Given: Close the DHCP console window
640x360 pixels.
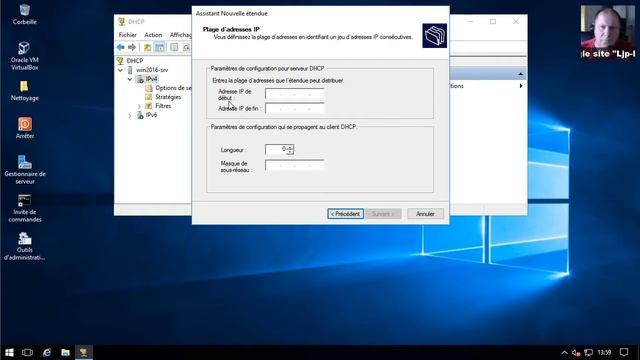Looking at the screenshot, I should [516, 21].
